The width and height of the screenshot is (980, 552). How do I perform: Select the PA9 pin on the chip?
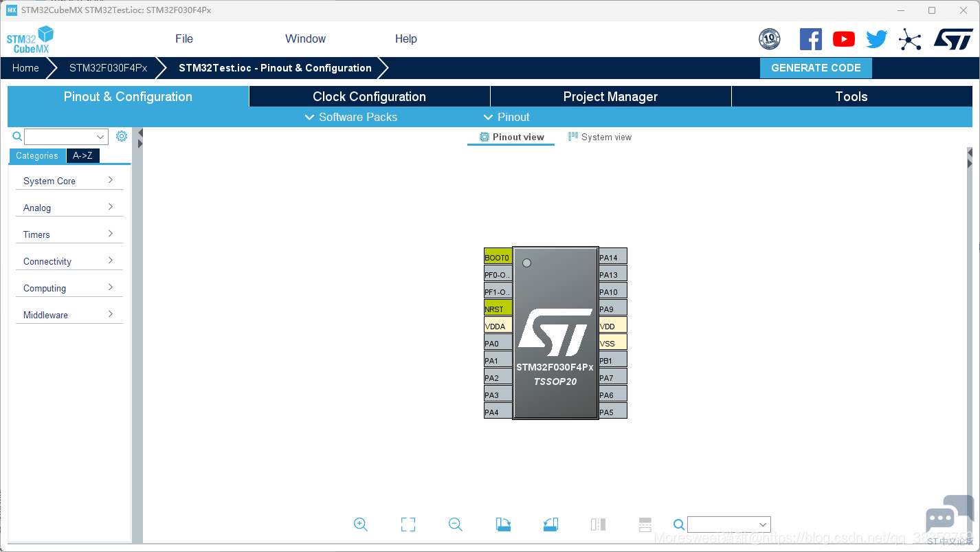613,308
